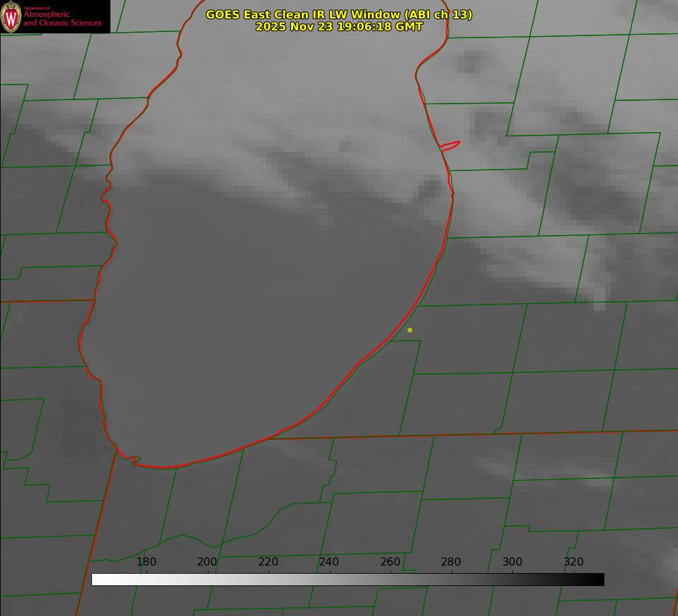Viewport: 678px width, 616px height.
Task: Select the 200 label on the colorbar
Action: pos(207,561)
